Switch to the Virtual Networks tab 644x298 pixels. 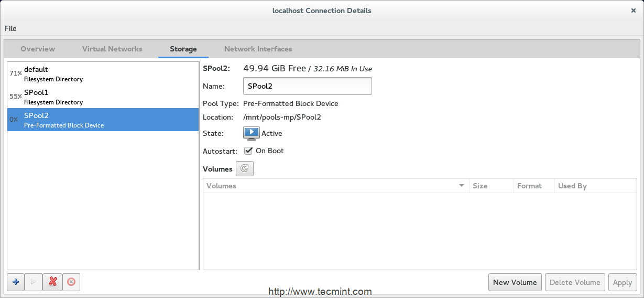click(x=112, y=49)
